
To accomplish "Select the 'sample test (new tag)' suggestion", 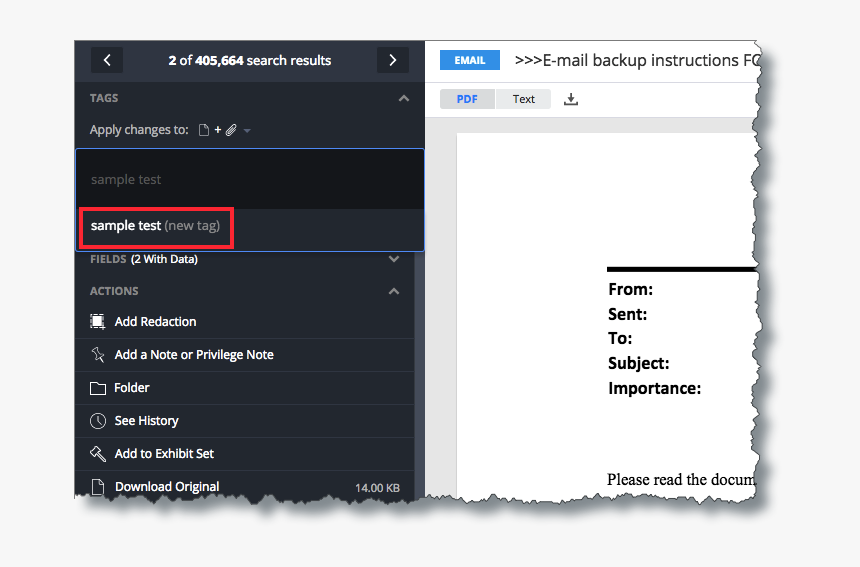I will [155, 226].
